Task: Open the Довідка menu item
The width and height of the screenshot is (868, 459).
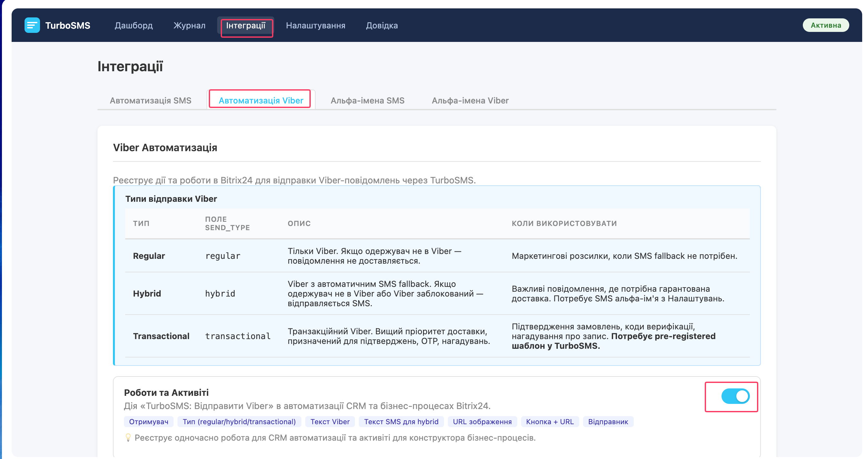Action: [382, 25]
